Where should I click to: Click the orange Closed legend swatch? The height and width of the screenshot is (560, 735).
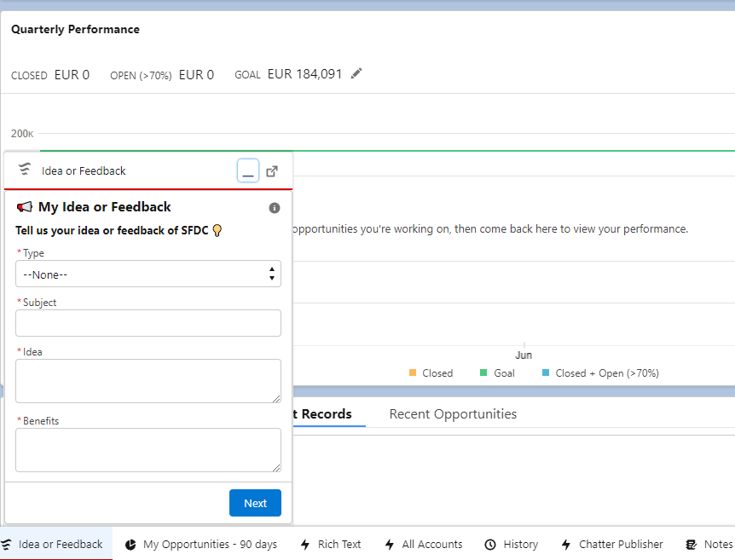point(413,372)
